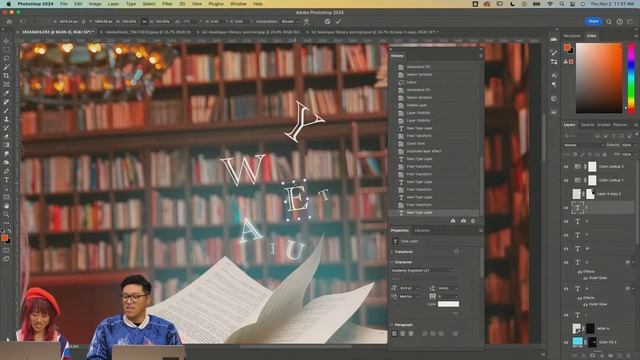The height and width of the screenshot is (360, 640).
Task: Open the Normal blend mode dropdown
Action: click(x=584, y=145)
